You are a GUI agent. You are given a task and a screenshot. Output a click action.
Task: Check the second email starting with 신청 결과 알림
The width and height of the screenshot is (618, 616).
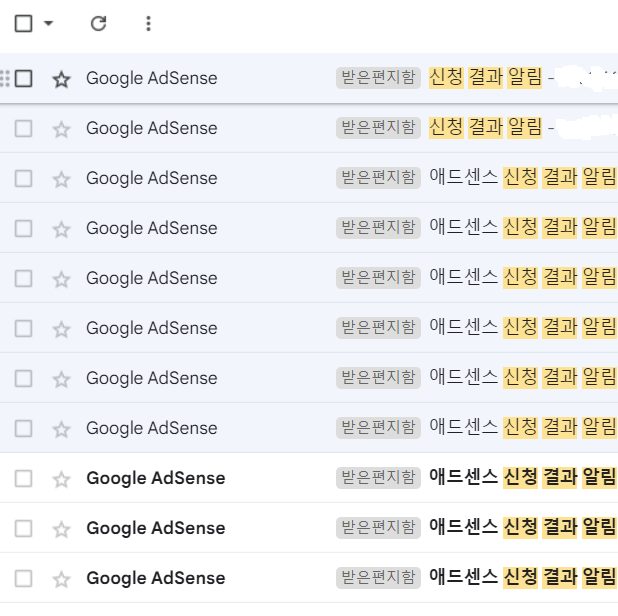pos(23,128)
